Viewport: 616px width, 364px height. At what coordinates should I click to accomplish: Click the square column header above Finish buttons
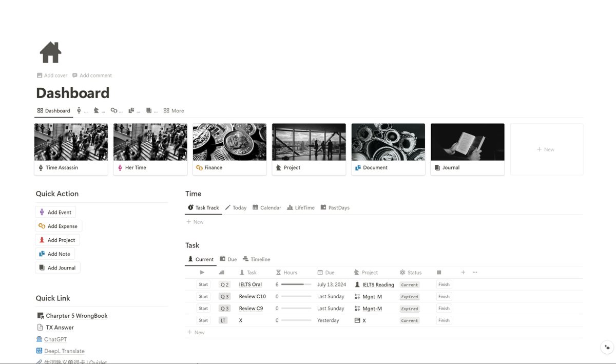click(x=439, y=273)
